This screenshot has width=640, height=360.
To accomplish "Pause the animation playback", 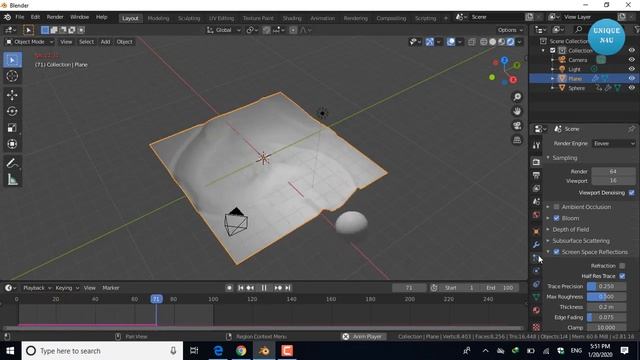I will coord(264,288).
